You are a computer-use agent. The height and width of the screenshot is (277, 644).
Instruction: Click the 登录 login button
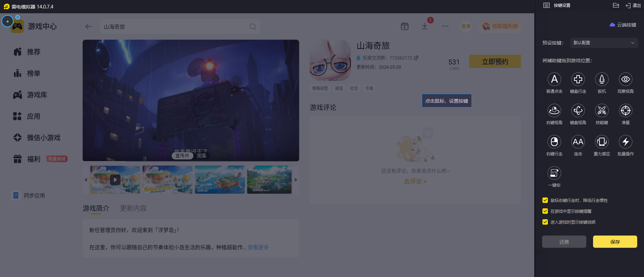[x=466, y=26]
